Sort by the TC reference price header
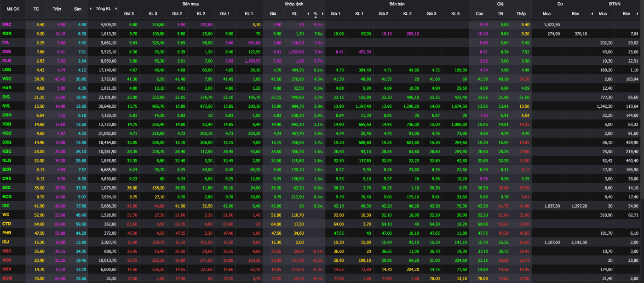This screenshot has height=283, width=644. [36, 9]
